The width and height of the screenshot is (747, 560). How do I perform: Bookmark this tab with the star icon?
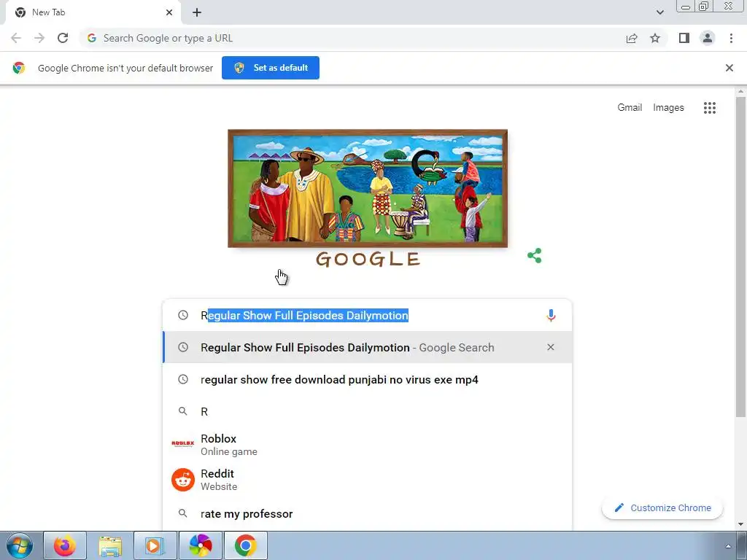(655, 38)
